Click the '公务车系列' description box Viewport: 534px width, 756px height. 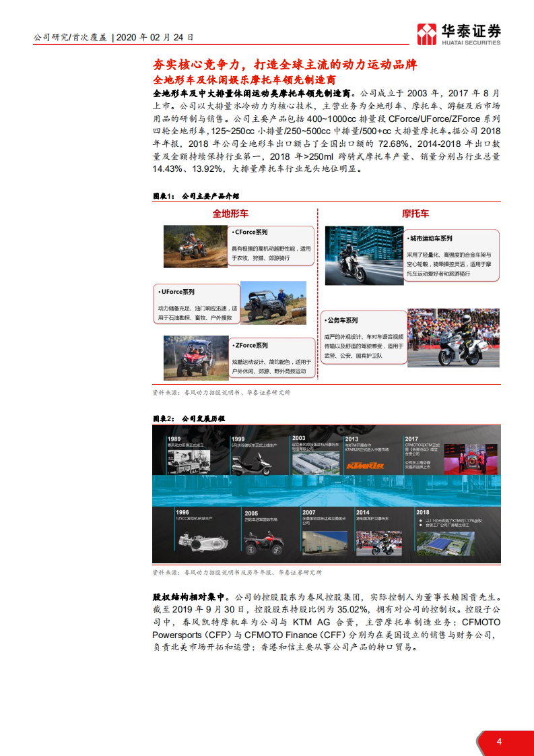[364, 338]
